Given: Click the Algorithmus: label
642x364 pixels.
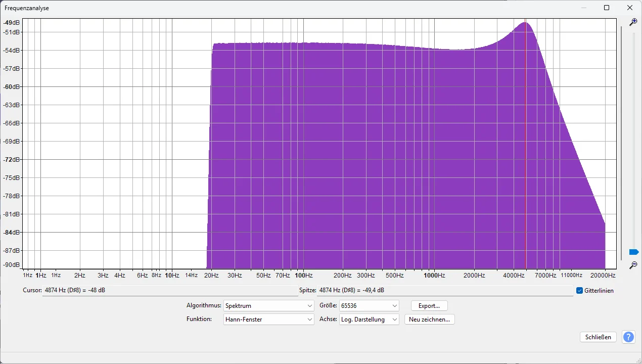Looking at the screenshot, I should click(x=204, y=305).
